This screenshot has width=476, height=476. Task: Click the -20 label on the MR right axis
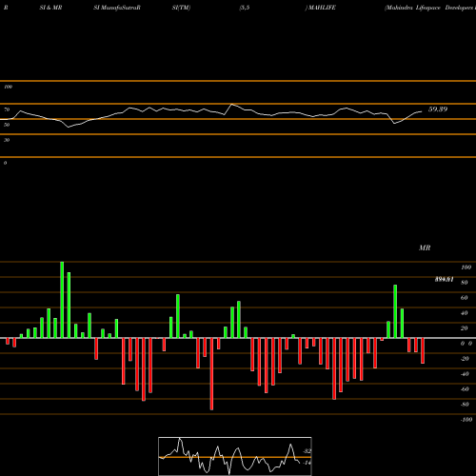(465, 359)
